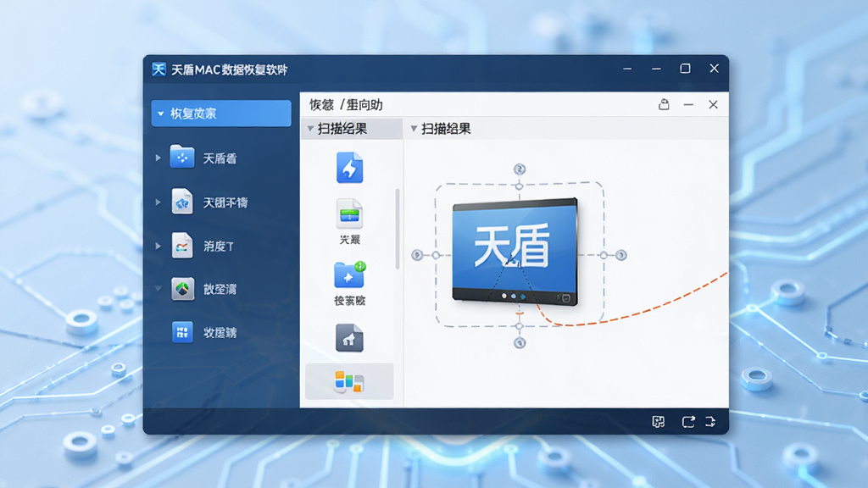The image size is (868, 488).
Task: Click the square-with-arrow export icon in bottom bar
Action: pyautogui.click(x=688, y=422)
